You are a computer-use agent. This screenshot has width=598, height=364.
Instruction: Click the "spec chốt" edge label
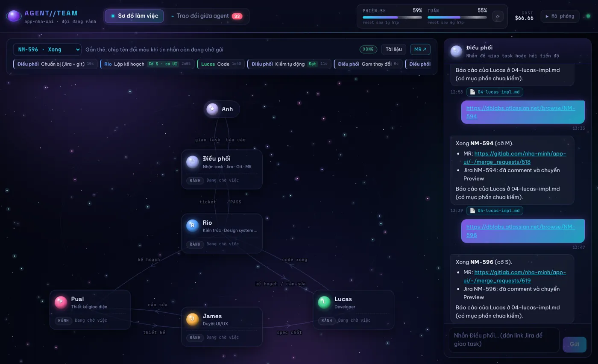tap(290, 332)
